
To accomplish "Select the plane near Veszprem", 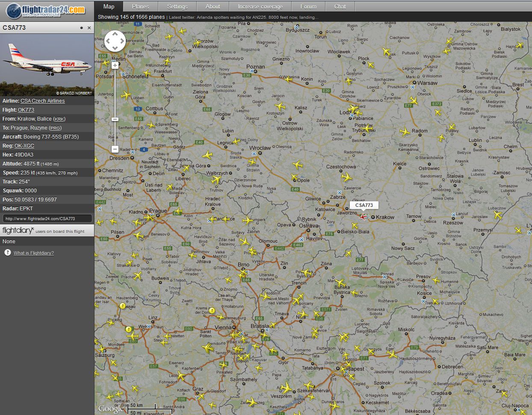I will pos(287,388).
